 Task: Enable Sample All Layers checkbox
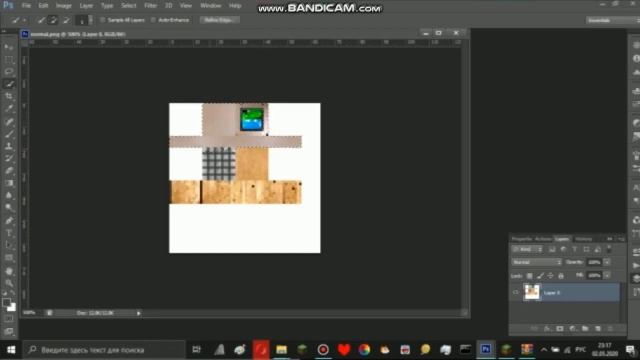(102, 20)
